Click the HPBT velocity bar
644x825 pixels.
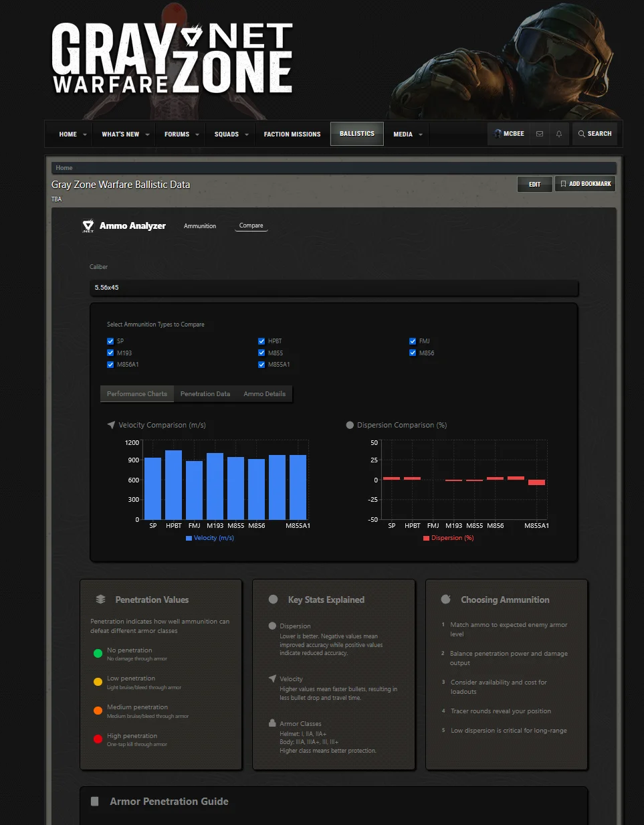click(x=174, y=485)
